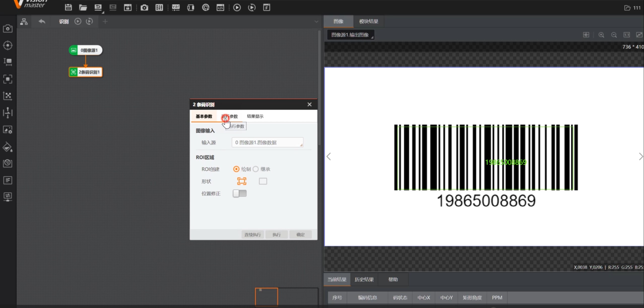This screenshot has width=644, height=308.
Task: Run the 识别 flow continuously
Action: coord(89,21)
